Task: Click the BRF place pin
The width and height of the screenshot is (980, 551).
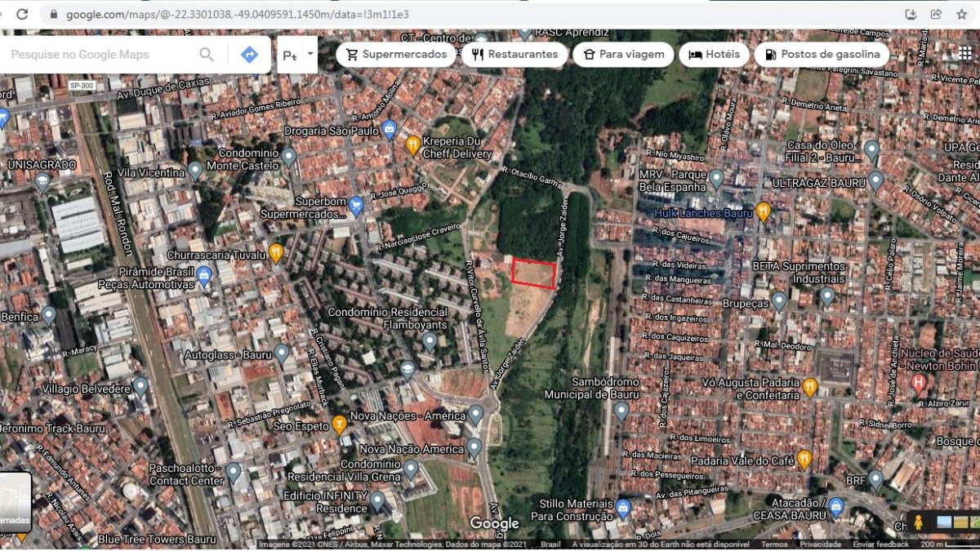Action: pos(875,479)
